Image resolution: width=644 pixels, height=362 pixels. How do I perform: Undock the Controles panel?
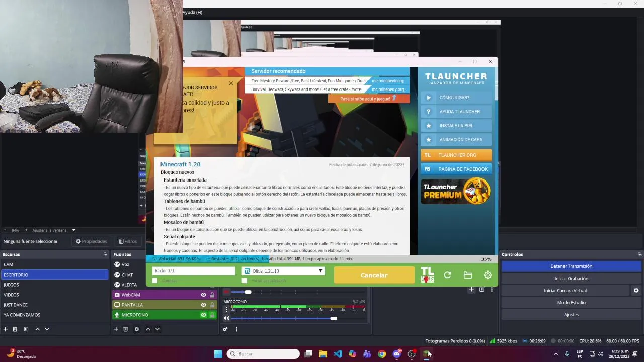pos(639,254)
